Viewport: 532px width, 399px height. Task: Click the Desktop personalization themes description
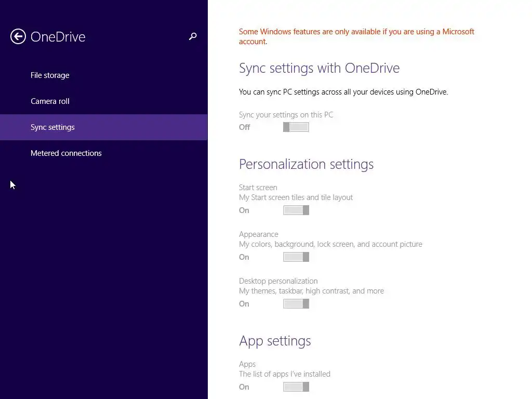click(311, 291)
